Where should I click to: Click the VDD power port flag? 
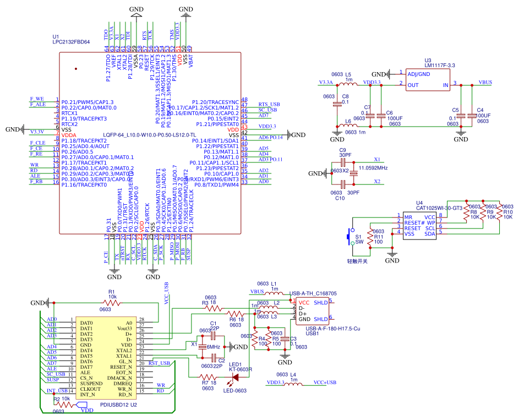(81, 405)
